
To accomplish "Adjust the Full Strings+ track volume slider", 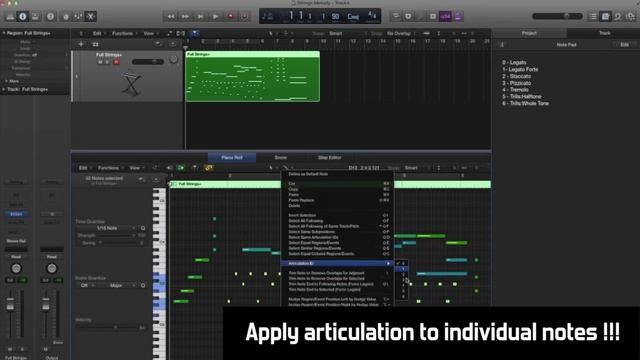I will [148, 62].
